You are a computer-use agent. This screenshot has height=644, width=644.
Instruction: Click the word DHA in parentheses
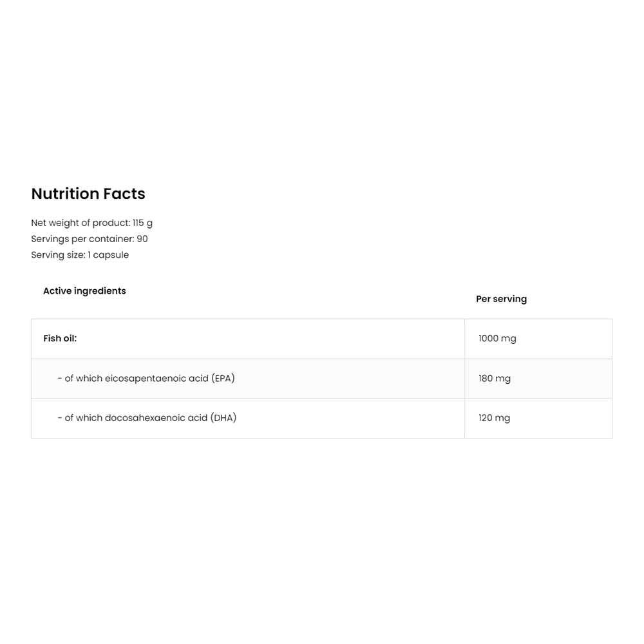point(223,418)
